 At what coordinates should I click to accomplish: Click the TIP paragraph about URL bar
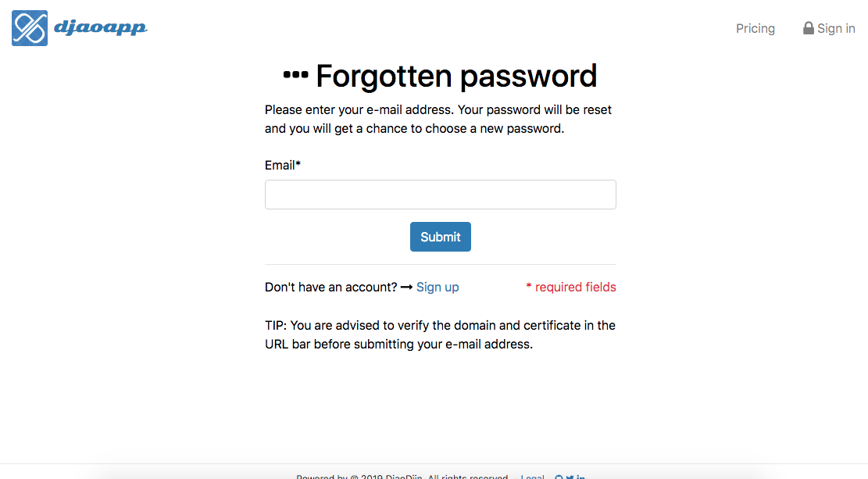(440, 334)
